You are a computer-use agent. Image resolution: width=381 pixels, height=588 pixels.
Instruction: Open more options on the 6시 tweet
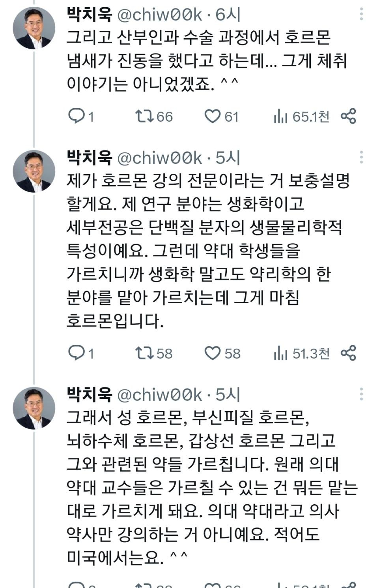click(x=361, y=14)
